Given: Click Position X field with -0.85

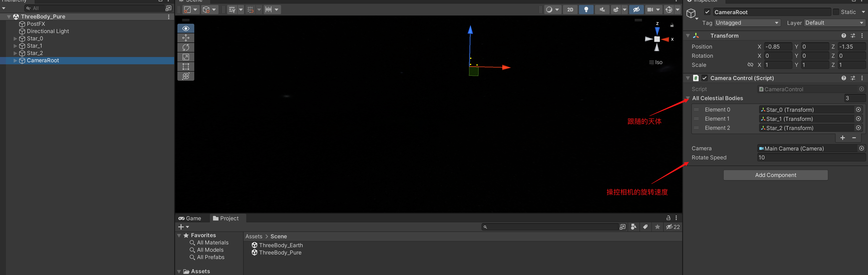Looking at the screenshot, I should tap(778, 47).
